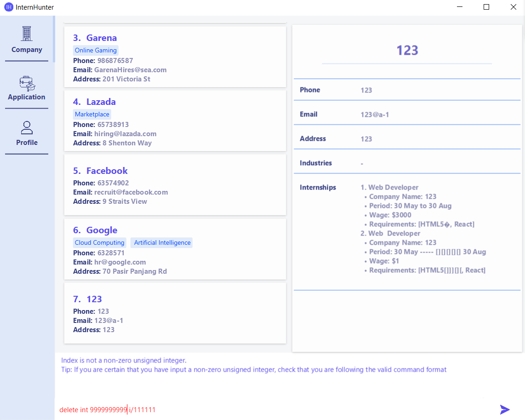Click recruit@facebook.com email text
Image resolution: width=525 pixels, height=420 pixels.
[x=131, y=192]
